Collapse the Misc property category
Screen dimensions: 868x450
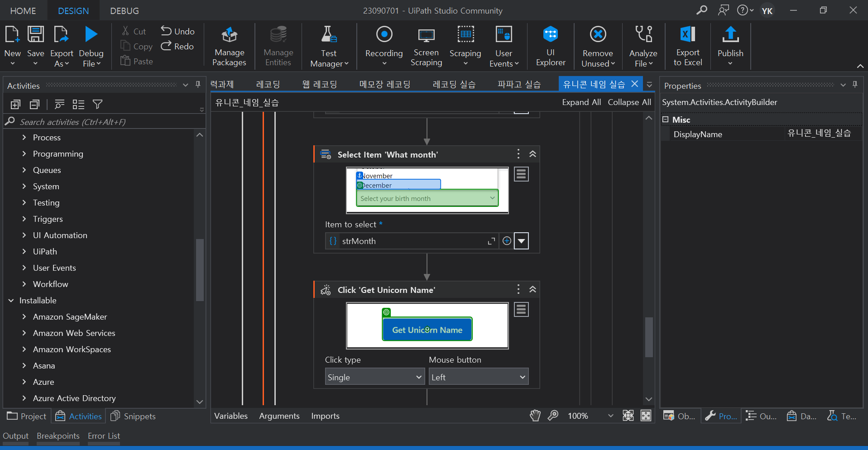pyautogui.click(x=666, y=120)
